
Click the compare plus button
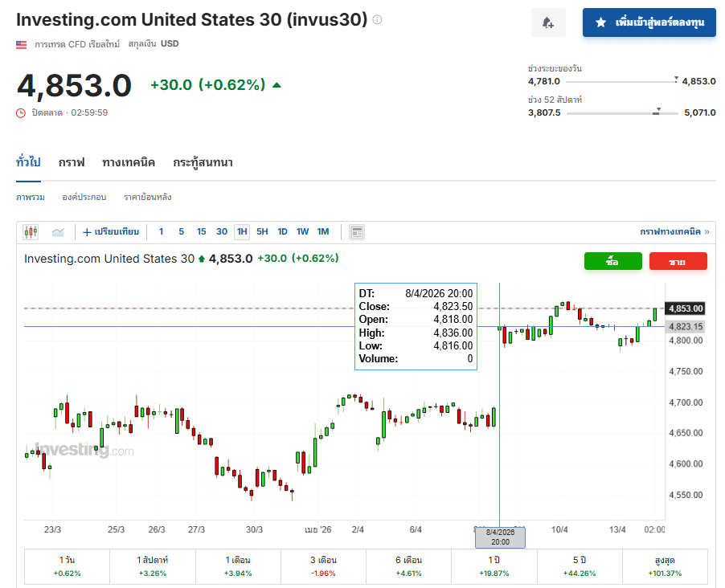110,231
